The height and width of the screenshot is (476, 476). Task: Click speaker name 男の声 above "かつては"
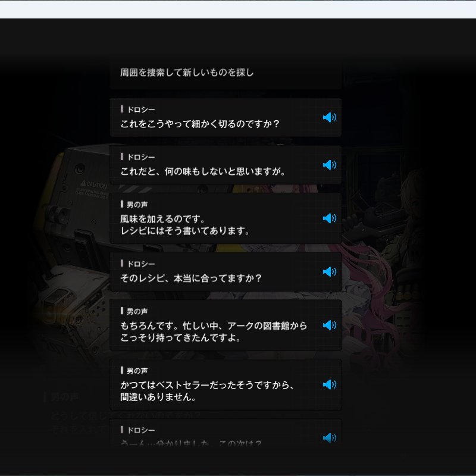137,371
